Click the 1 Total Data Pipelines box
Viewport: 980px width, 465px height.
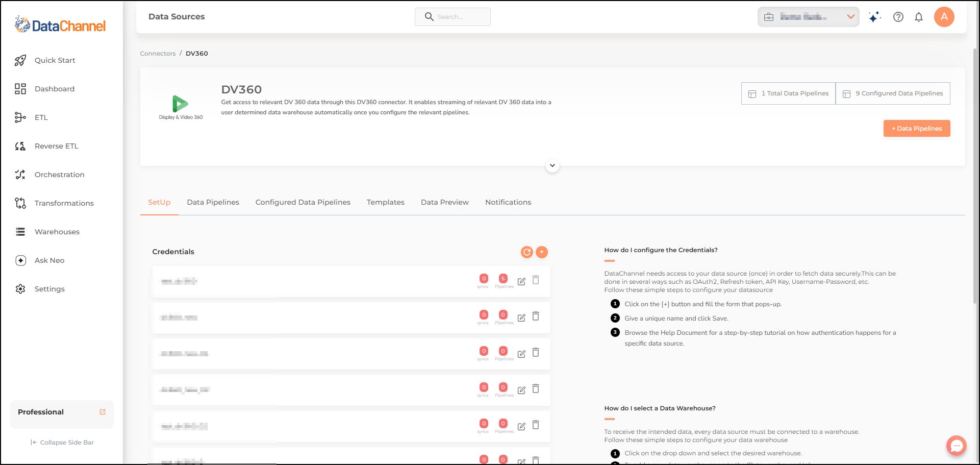point(788,93)
